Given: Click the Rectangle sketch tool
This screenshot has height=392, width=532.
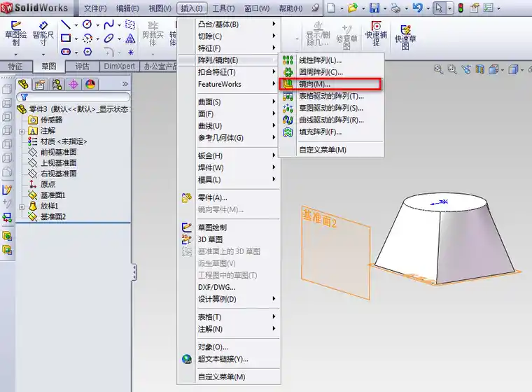Looking at the screenshot, I should point(66,38).
